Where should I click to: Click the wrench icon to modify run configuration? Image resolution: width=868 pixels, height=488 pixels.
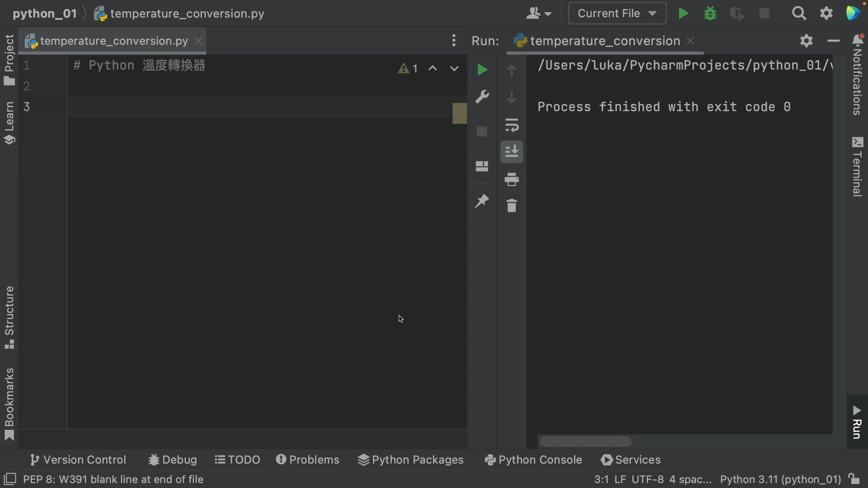click(482, 97)
